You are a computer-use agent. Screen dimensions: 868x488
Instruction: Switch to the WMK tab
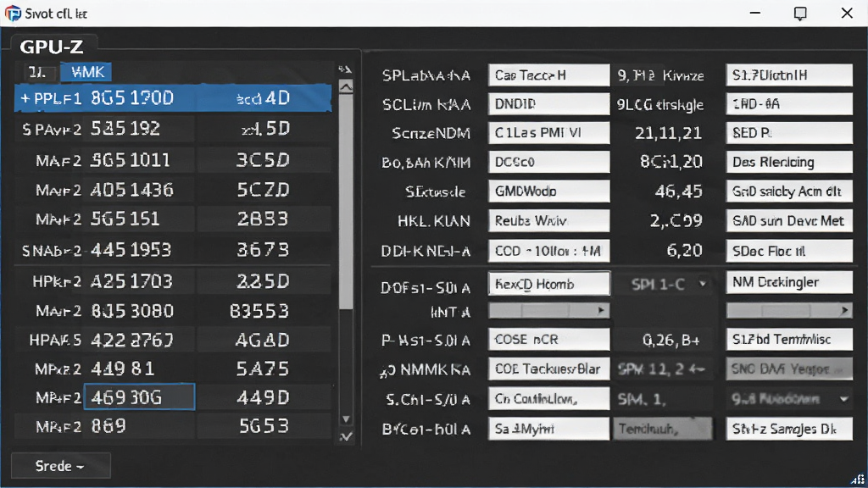[x=87, y=72]
